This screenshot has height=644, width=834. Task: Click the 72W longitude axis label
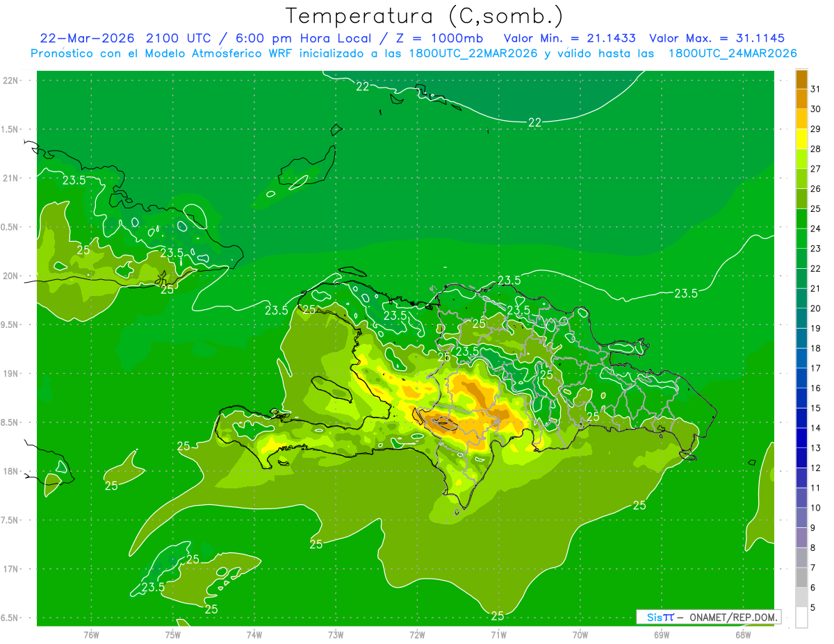click(x=417, y=634)
